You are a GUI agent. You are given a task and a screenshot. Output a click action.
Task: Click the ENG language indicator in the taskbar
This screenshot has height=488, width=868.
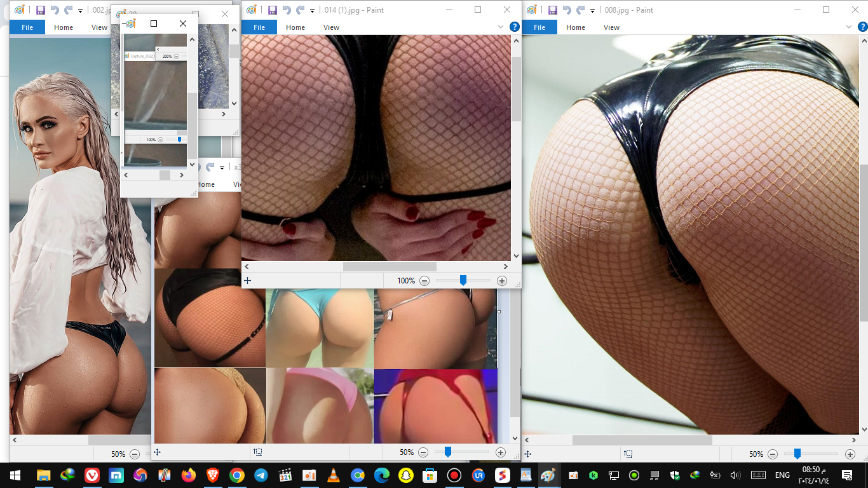[x=782, y=475]
